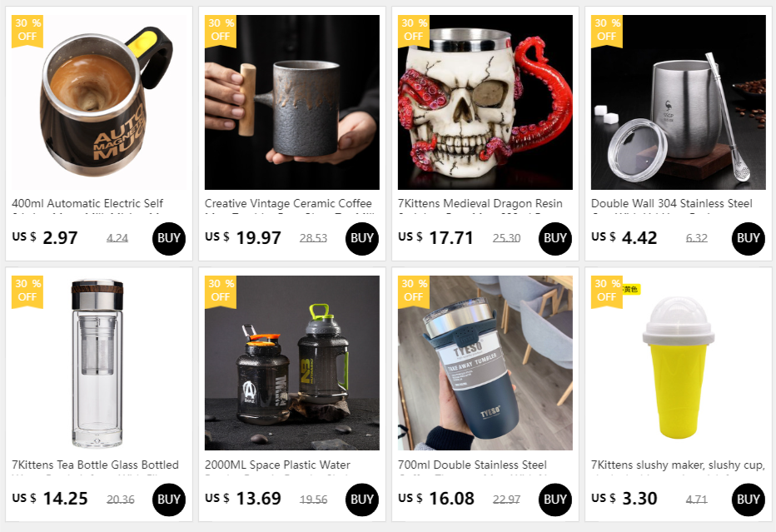Screen dimensions: 776x532
Task: Open the stainless steel cup with straw image
Action: click(x=678, y=102)
